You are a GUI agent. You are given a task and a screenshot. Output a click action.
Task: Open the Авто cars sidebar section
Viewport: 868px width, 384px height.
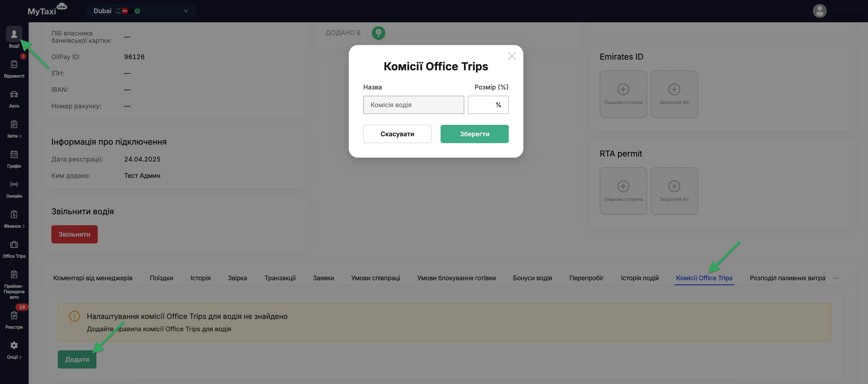[14, 99]
